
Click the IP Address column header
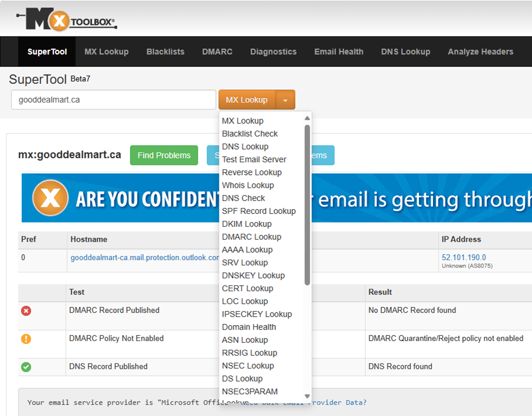(x=461, y=240)
